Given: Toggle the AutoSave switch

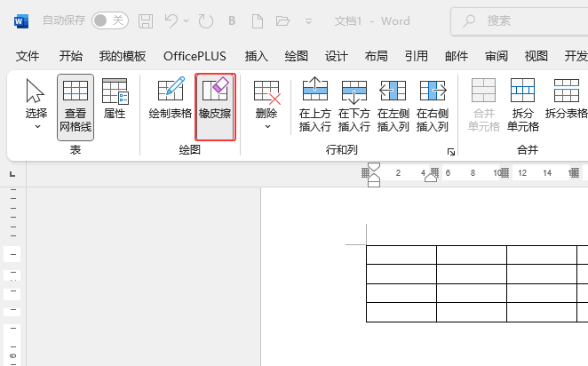Looking at the screenshot, I should pyautogui.click(x=110, y=20).
